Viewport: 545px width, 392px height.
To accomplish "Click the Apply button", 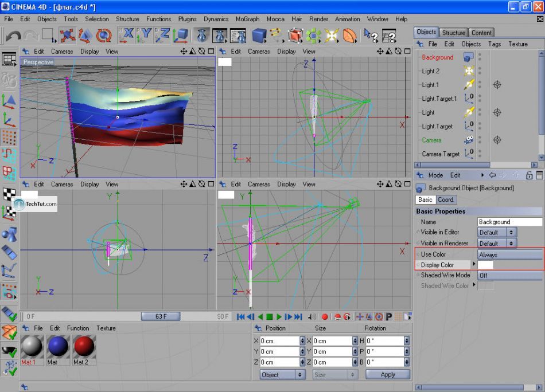I will pyautogui.click(x=388, y=375).
